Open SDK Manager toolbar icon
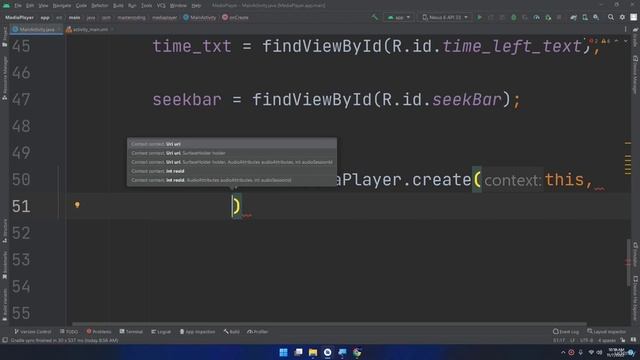Screen dimensions: 640x360 click(x=596, y=18)
